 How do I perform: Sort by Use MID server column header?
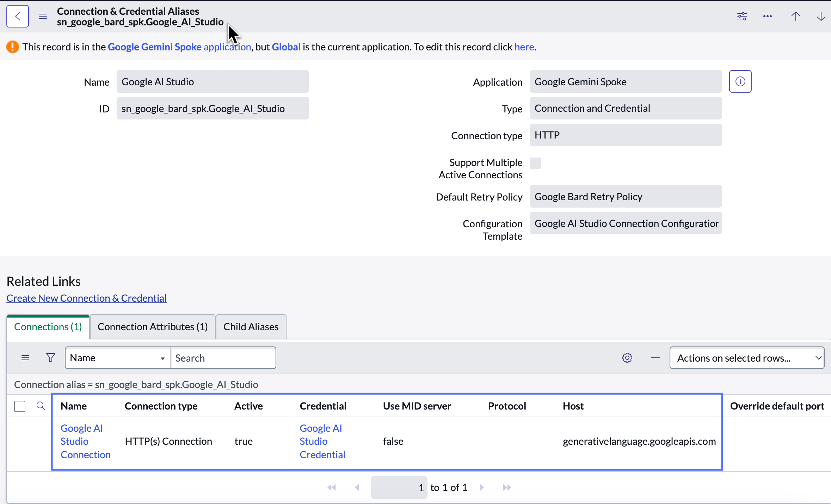(417, 406)
